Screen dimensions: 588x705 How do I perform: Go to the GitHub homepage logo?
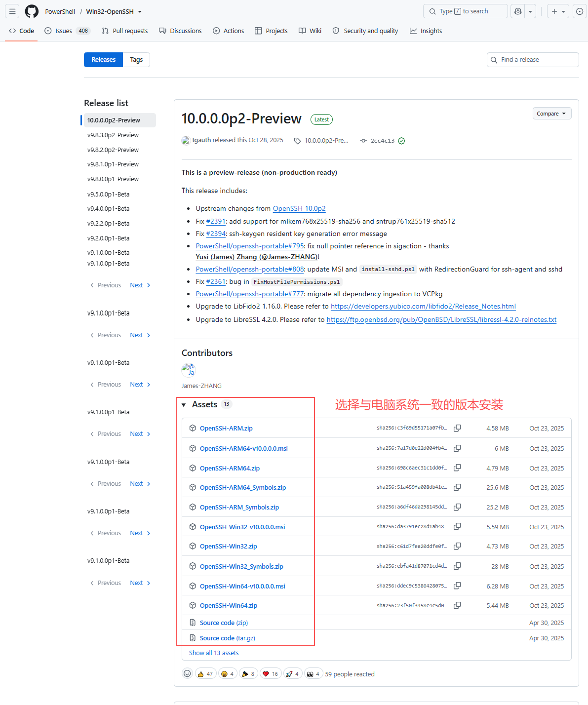32,11
